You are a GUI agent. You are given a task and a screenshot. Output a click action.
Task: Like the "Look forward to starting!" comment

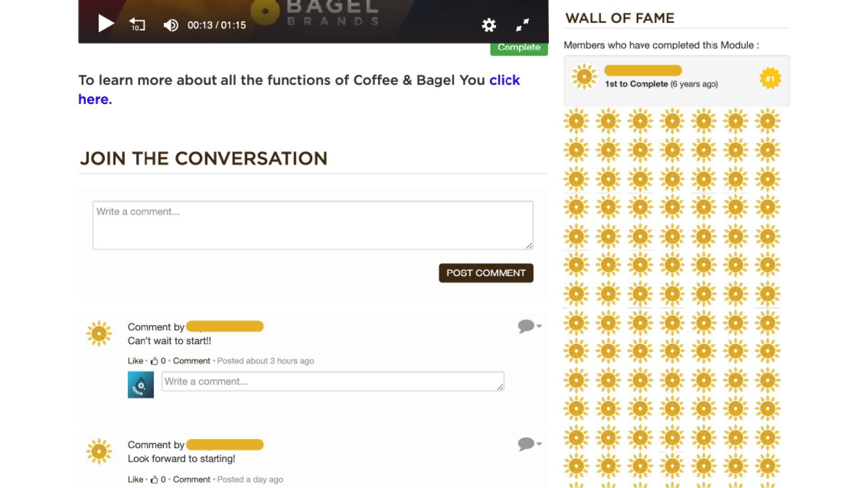pyautogui.click(x=135, y=479)
